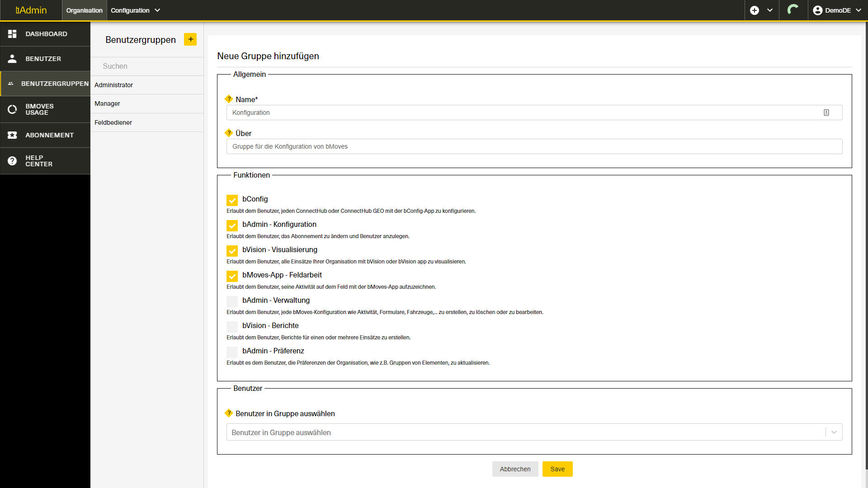This screenshot has width=868, height=488.
Task: Click the green loading spinner icon
Action: (x=793, y=10)
